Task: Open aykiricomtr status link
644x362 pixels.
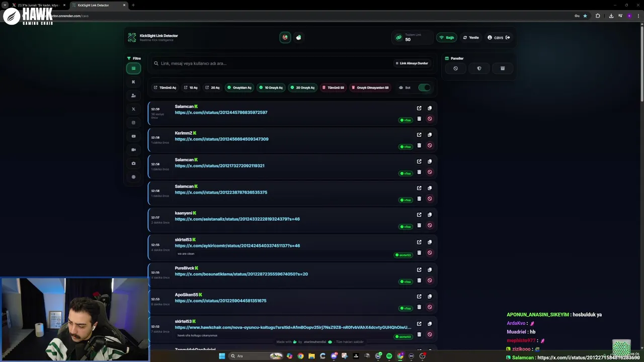Action: (237, 246)
